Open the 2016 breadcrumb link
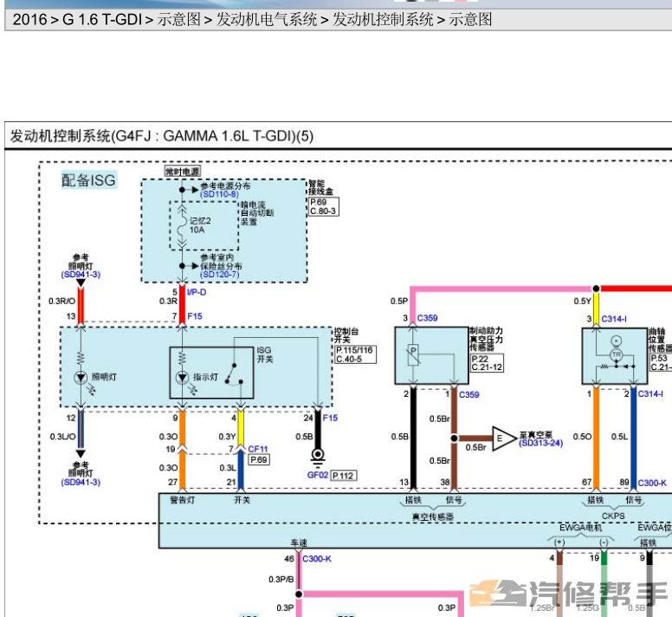 29,19
